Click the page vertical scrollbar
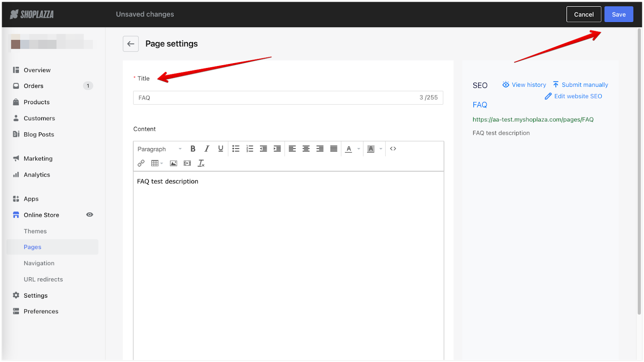Viewport: 644px width, 362px height. tap(639, 172)
